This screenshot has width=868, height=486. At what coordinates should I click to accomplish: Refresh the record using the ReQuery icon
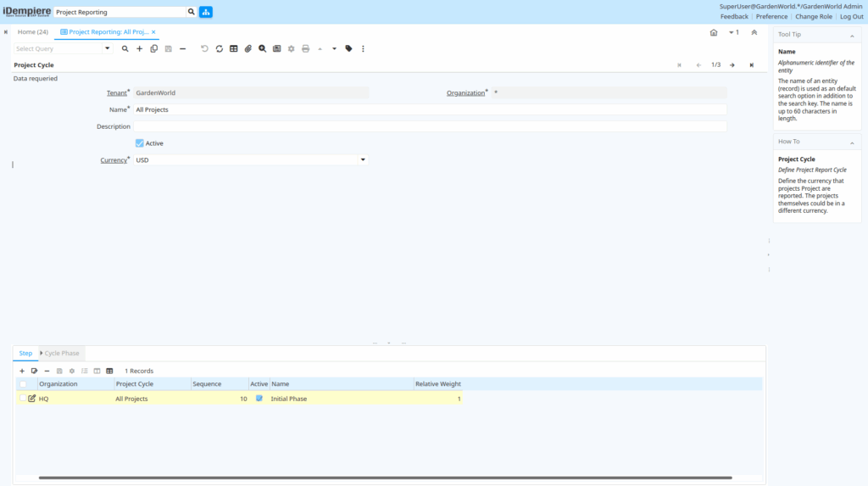pos(220,48)
